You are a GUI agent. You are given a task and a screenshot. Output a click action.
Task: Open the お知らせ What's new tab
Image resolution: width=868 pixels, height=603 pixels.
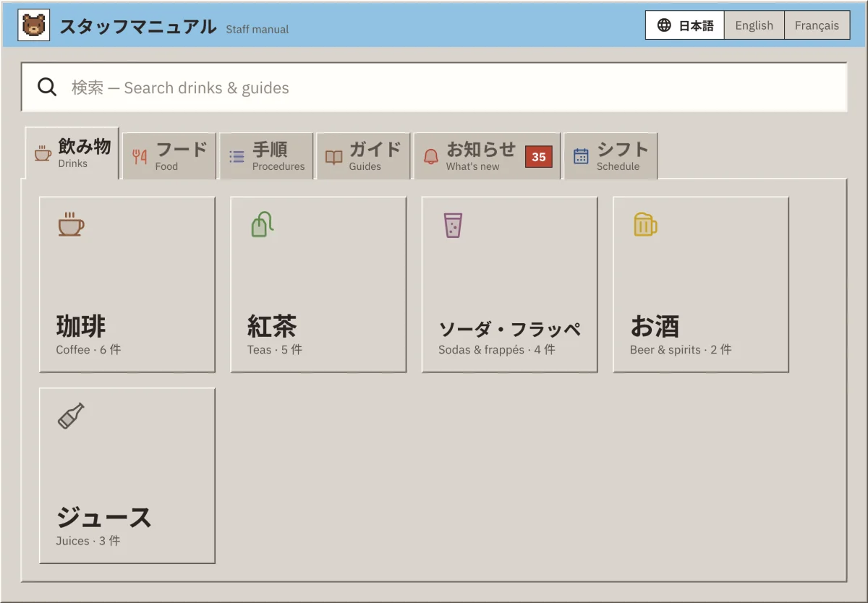(x=487, y=156)
